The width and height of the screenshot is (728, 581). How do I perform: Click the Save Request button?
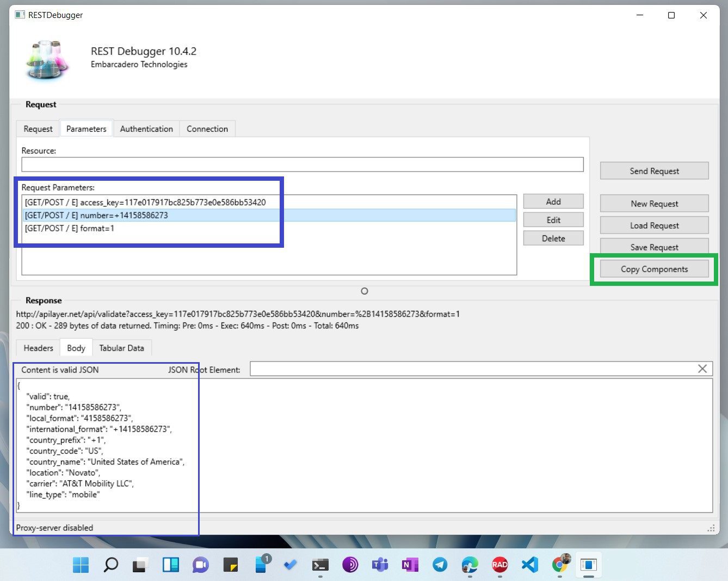point(654,247)
